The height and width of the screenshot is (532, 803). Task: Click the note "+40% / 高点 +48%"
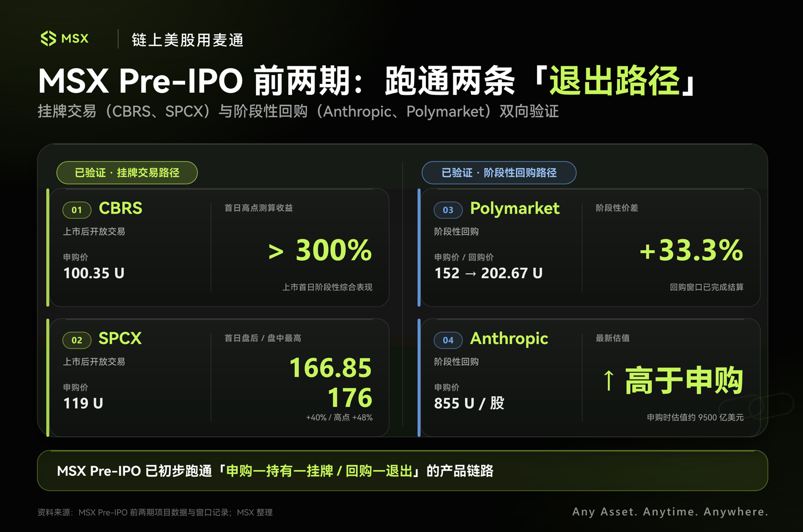pos(339,418)
